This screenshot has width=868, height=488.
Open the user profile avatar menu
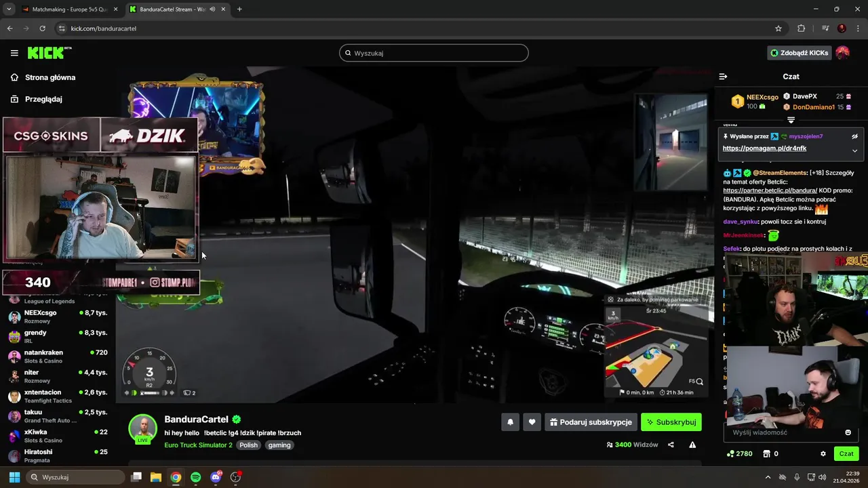pos(842,53)
